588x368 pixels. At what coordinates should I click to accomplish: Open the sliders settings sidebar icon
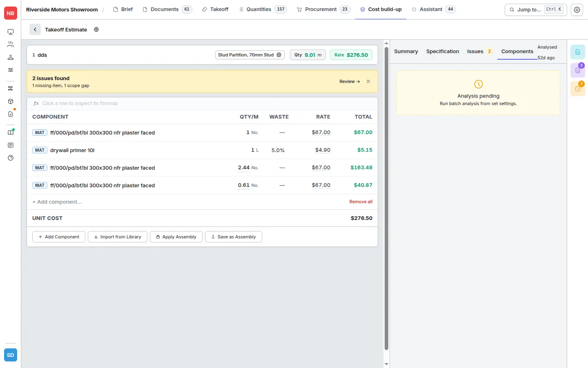point(11,70)
